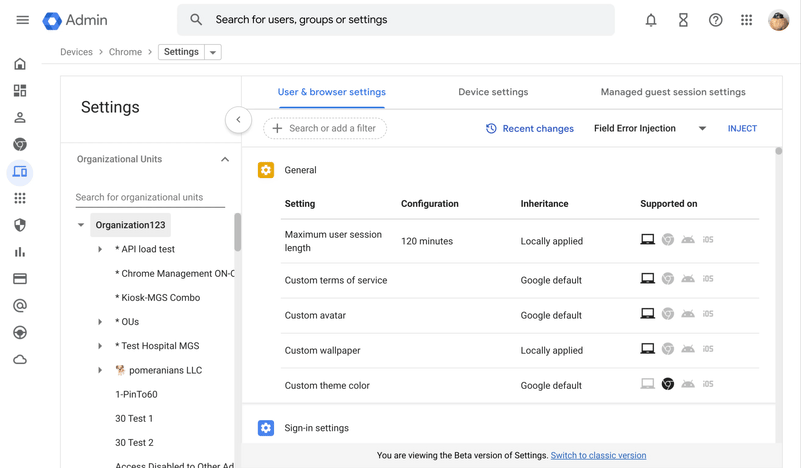The height and width of the screenshot is (468, 801).
Task: Open the cloud icon in the sidebar
Action: click(20, 360)
